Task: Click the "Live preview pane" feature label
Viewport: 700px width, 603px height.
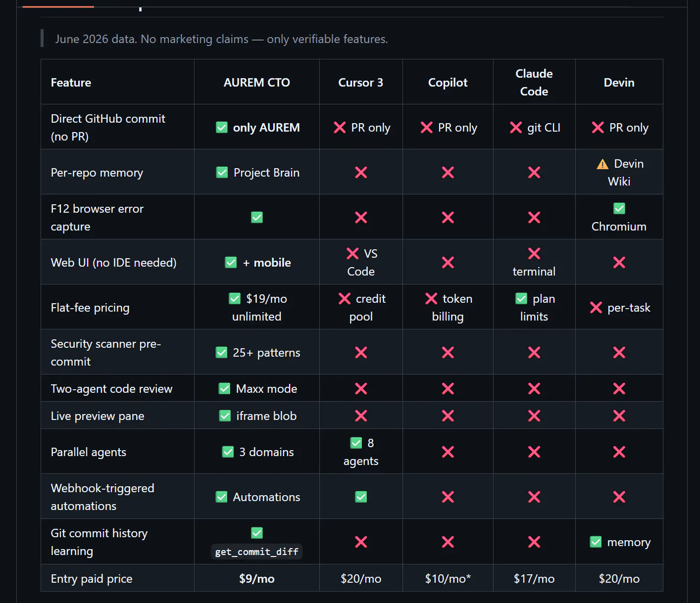Action: 98,416
